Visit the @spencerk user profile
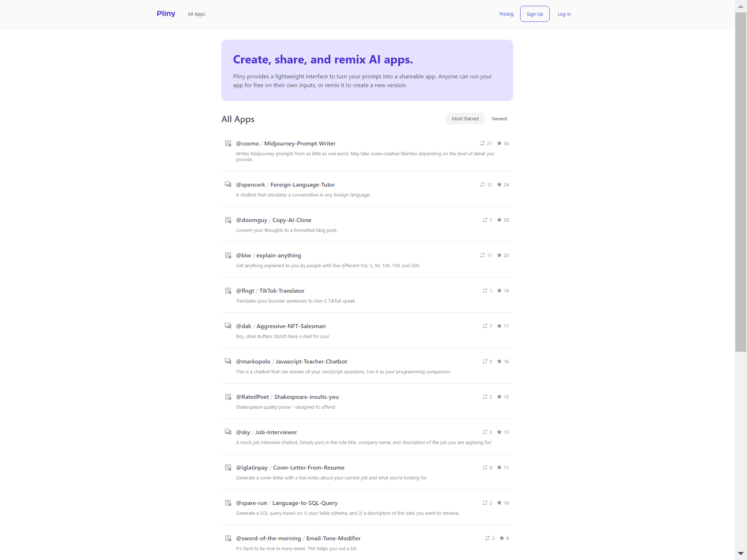 click(251, 185)
